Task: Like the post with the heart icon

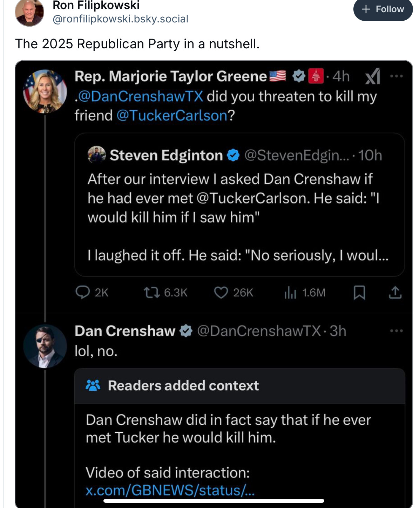Action: [x=221, y=292]
